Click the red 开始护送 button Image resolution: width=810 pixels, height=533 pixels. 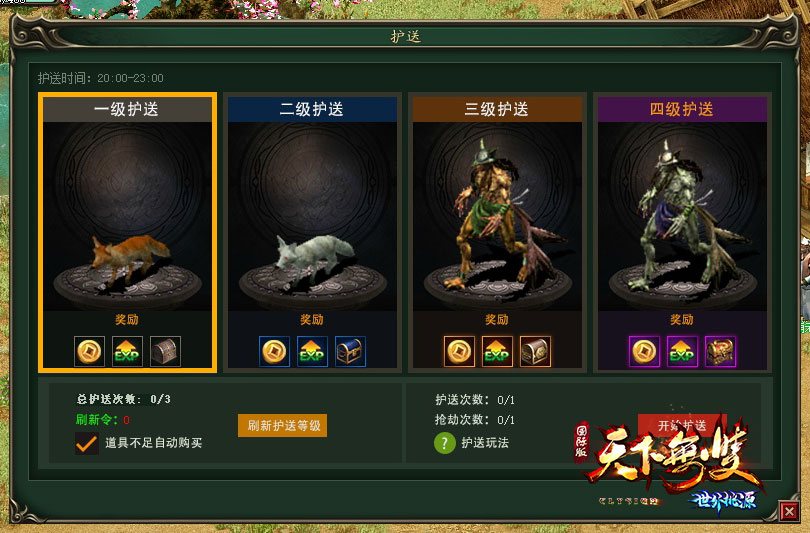coord(682,425)
